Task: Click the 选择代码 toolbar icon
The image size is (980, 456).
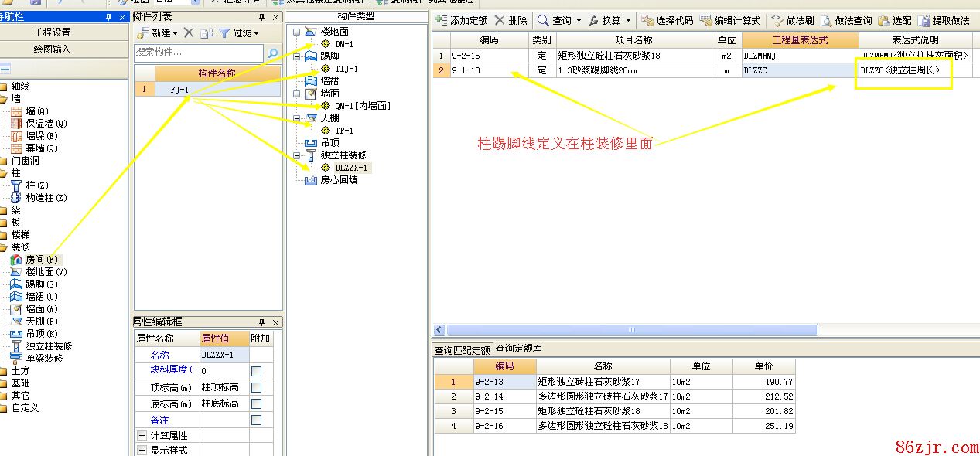Action: 647,21
